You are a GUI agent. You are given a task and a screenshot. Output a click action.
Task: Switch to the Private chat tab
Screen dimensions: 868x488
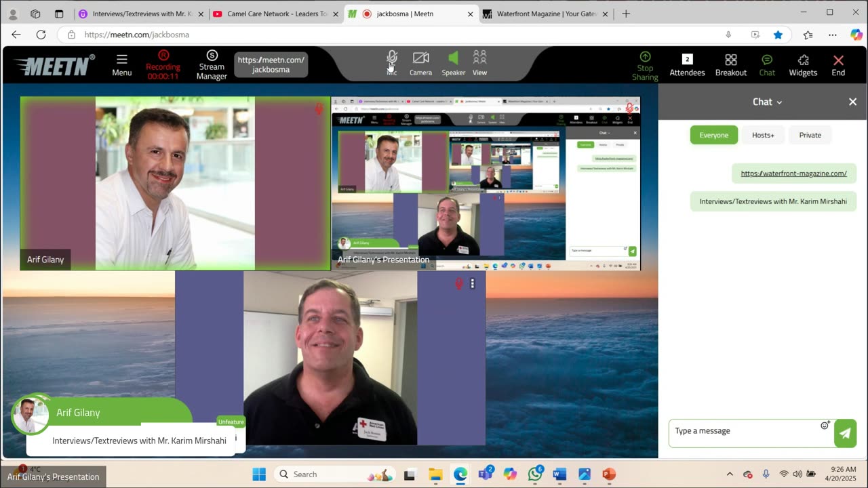810,135
